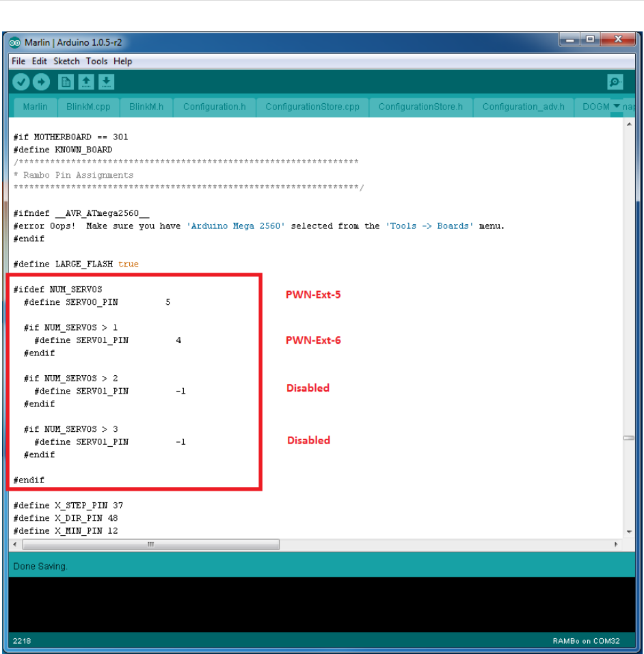Click the '#if NUM_SERVOS > 2' line

coord(70,379)
